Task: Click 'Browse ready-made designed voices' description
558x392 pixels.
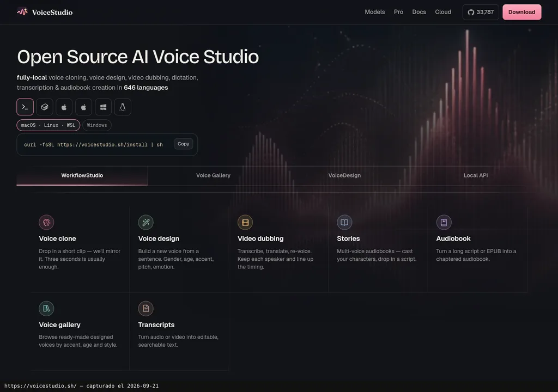Action: click(x=78, y=341)
